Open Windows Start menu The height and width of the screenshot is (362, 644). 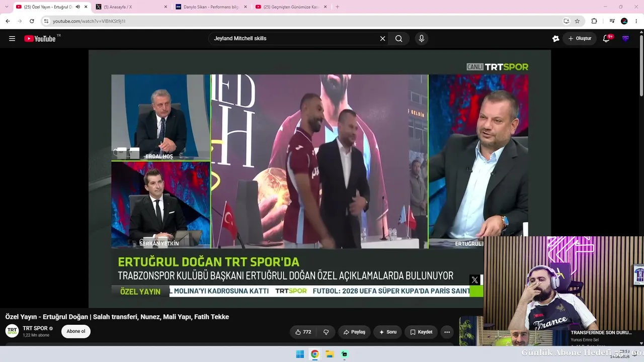pyautogui.click(x=300, y=354)
